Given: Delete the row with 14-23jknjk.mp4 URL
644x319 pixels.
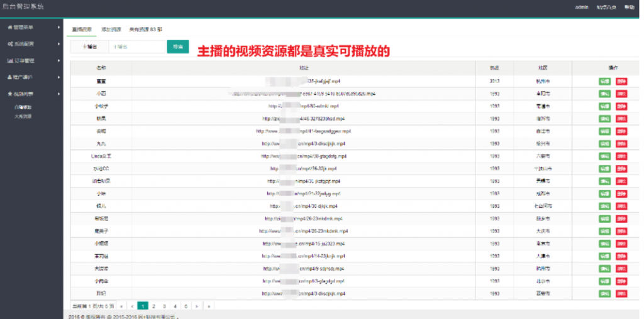Looking at the screenshot, I should pos(621,256).
